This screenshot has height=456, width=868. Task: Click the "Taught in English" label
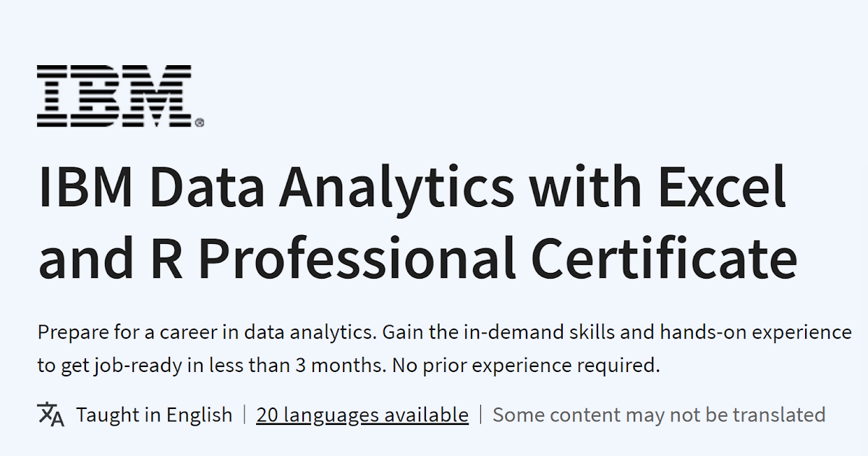click(154, 415)
